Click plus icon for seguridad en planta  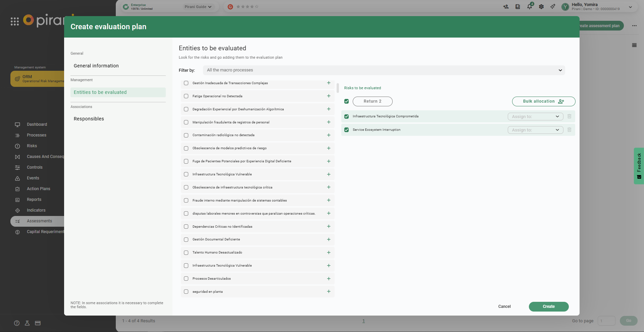pos(329,291)
